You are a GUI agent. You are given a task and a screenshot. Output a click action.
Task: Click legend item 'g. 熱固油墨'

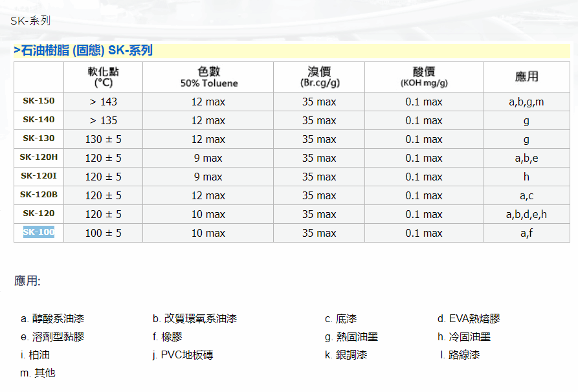[x=351, y=337]
